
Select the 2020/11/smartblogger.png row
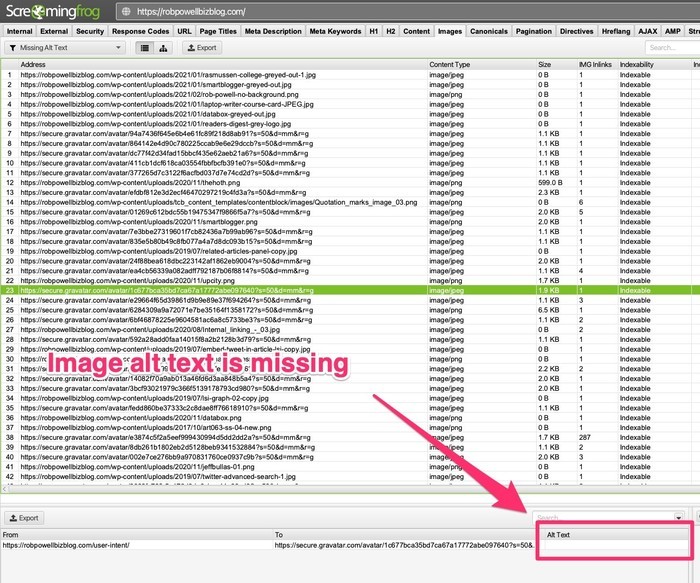(350, 222)
